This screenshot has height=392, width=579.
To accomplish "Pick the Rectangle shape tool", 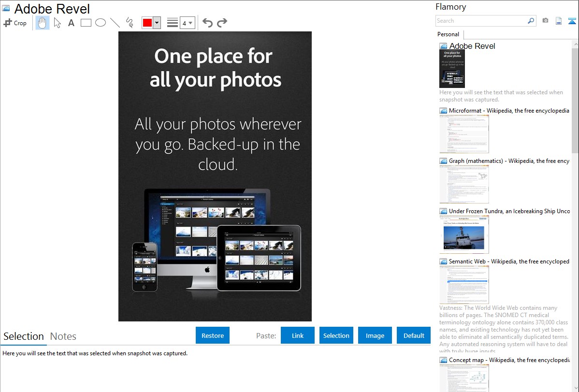I will pyautogui.click(x=86, y=23).
